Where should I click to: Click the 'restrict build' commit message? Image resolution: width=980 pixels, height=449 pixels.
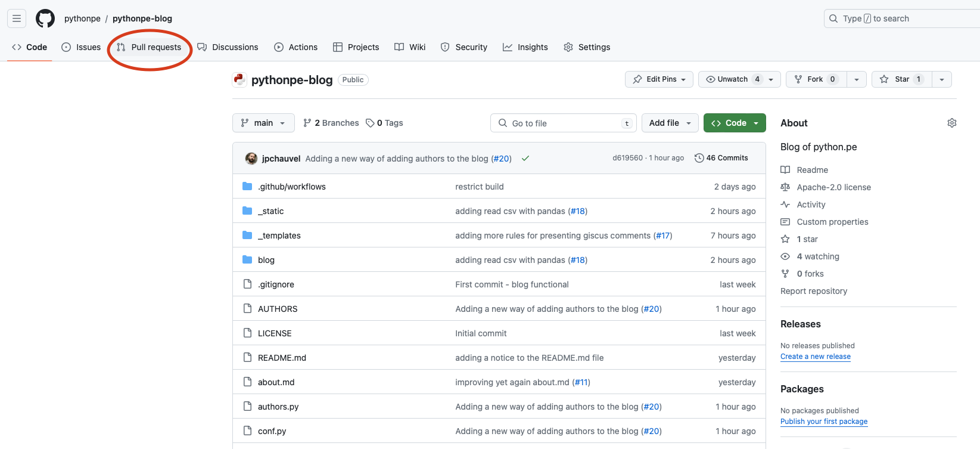(480, 187)
